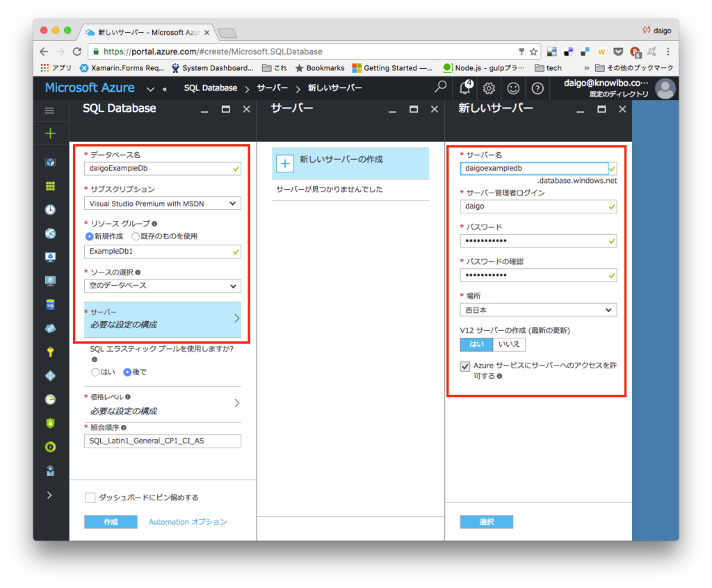
Task: Expand 価格レベル required settings row
Action: pyautogui.click(x=163, y=404)
